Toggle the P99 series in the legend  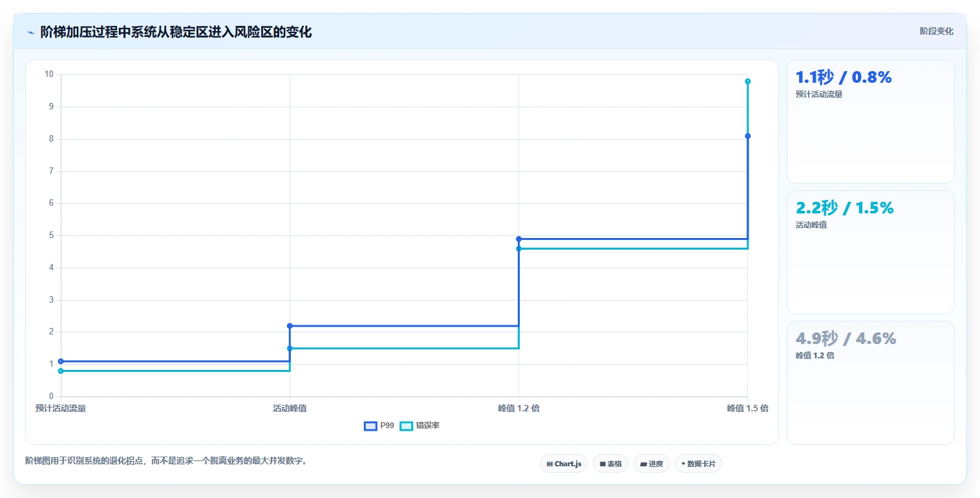coord(379,426)
